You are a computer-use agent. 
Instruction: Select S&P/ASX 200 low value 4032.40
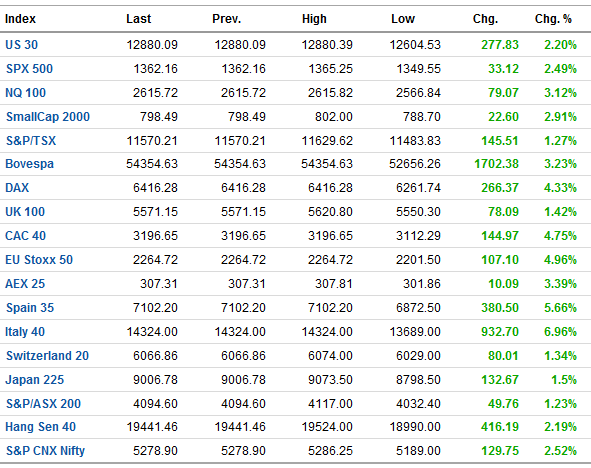click(418, 404)
